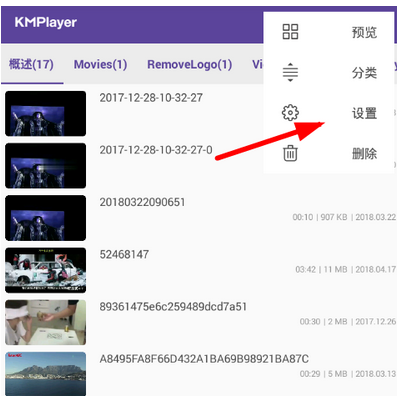Click info text 00:10 | 907 KB | 2018.03.22

(344, 217)
